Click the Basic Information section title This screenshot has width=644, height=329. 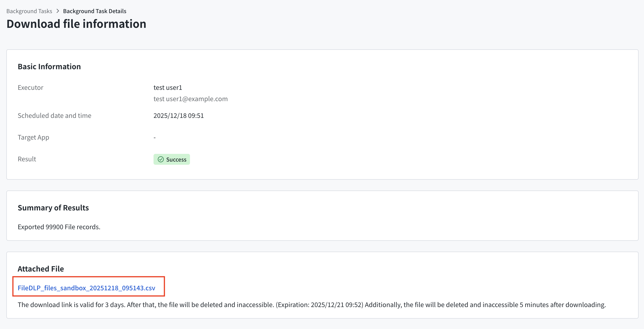point(49,67)
